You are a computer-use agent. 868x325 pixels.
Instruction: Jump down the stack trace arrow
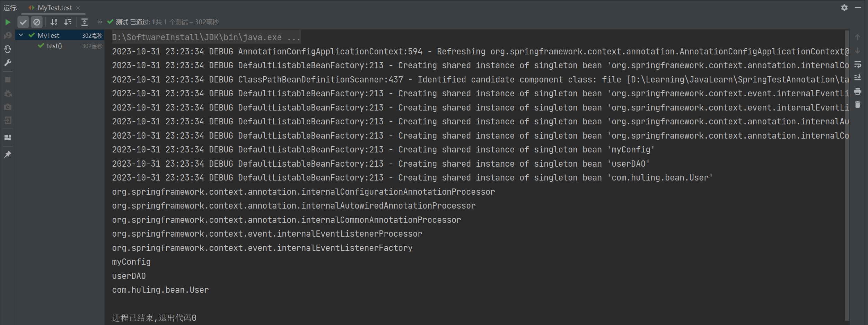click(858, 51)
